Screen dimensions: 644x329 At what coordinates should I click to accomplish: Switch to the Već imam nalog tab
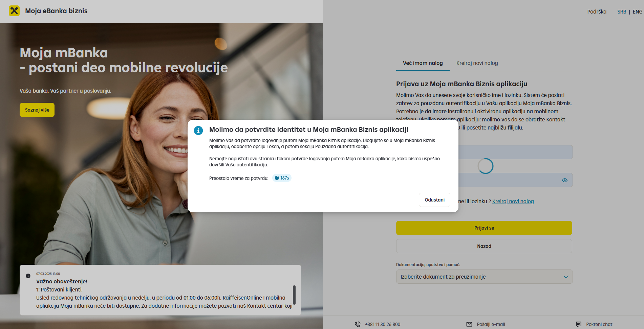pos(423,63)
